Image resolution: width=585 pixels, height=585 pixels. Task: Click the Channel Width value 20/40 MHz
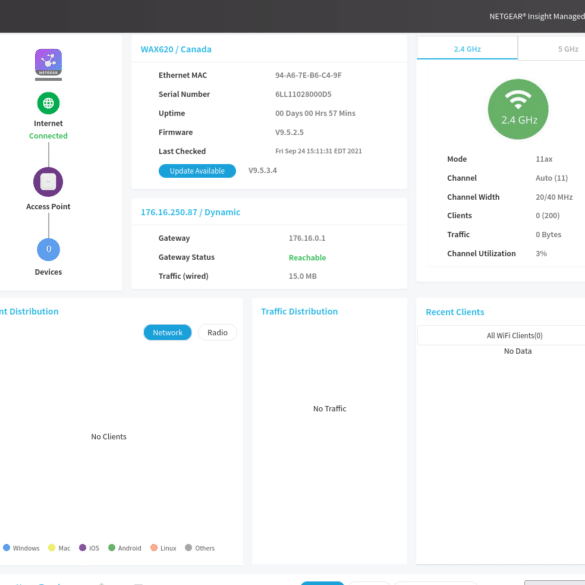554,197
